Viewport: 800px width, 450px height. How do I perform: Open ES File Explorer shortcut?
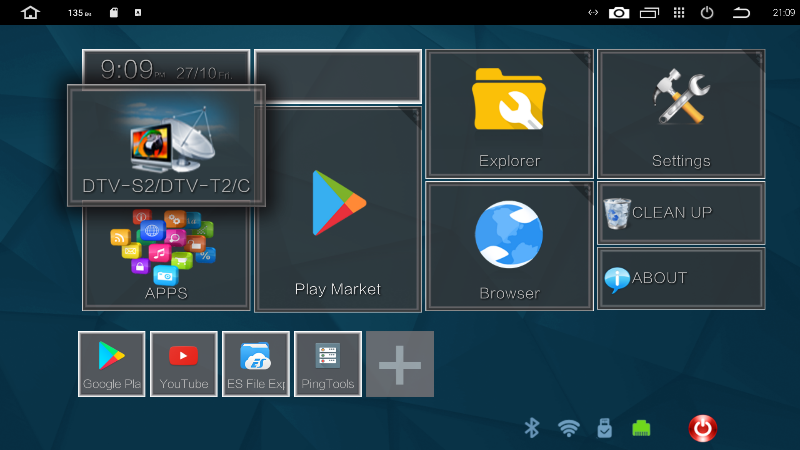pyautogui.click(x=256, y=364)
